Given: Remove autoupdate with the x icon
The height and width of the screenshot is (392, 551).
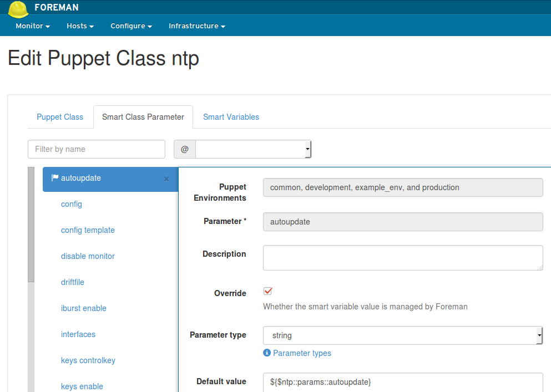Looking at the screenshot, I should click(166, 179).
